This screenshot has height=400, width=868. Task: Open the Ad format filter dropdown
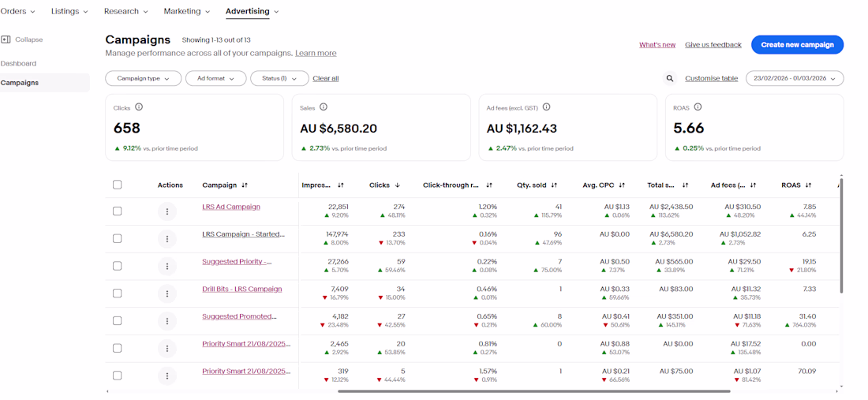click(216, 79)
